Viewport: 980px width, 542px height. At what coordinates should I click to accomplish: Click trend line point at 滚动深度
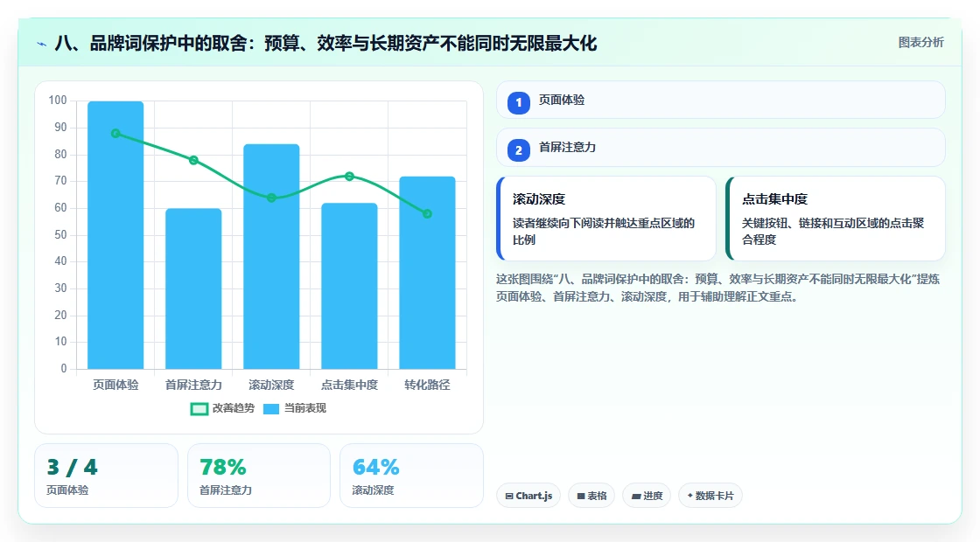point(271,198)
